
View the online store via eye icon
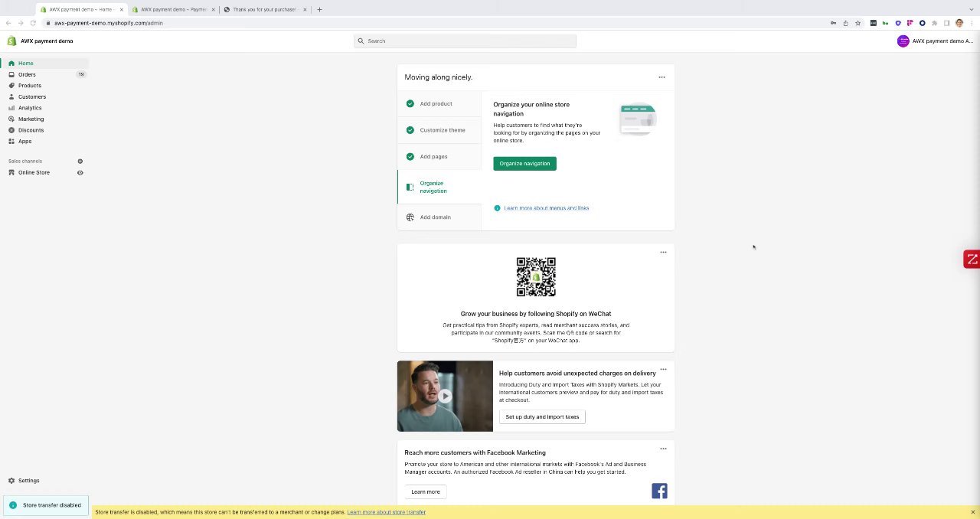80,172
